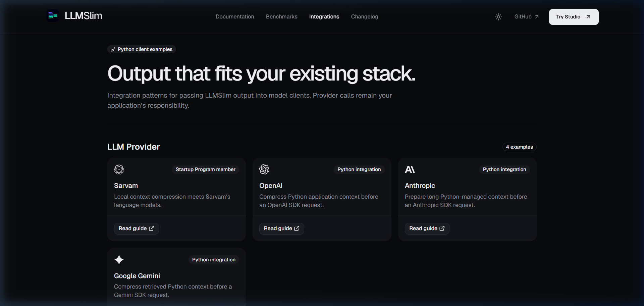Click the Try Studio button

pos(574,17)
